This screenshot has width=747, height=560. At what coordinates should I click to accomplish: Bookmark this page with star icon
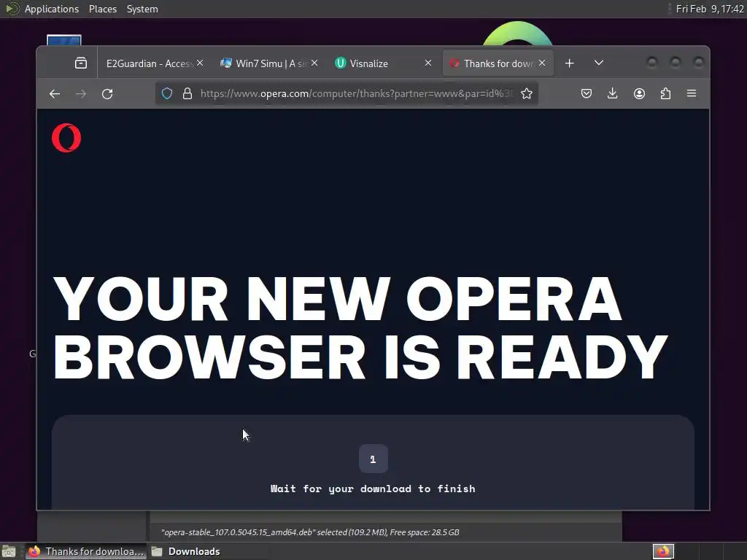point(527,94)
